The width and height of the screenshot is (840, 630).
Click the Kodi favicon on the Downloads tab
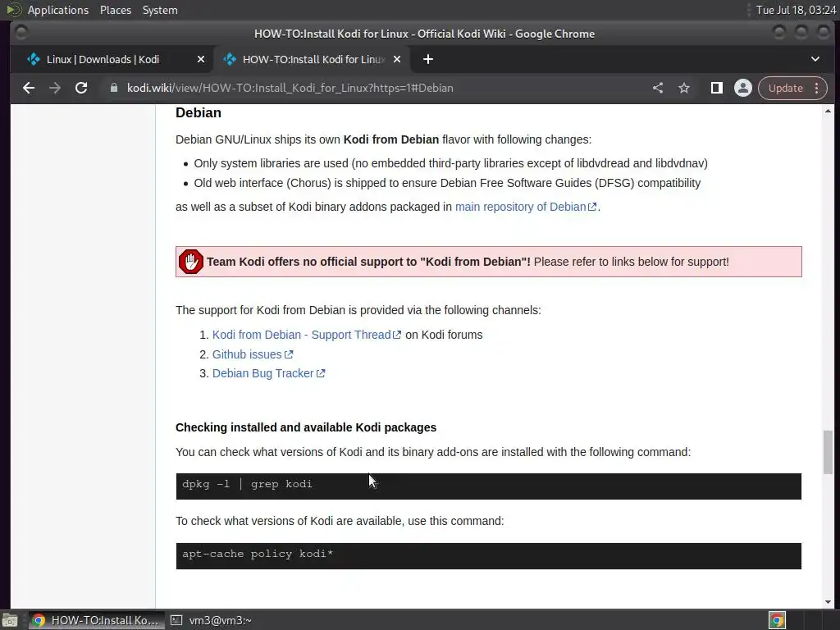(x=33, y=59)
